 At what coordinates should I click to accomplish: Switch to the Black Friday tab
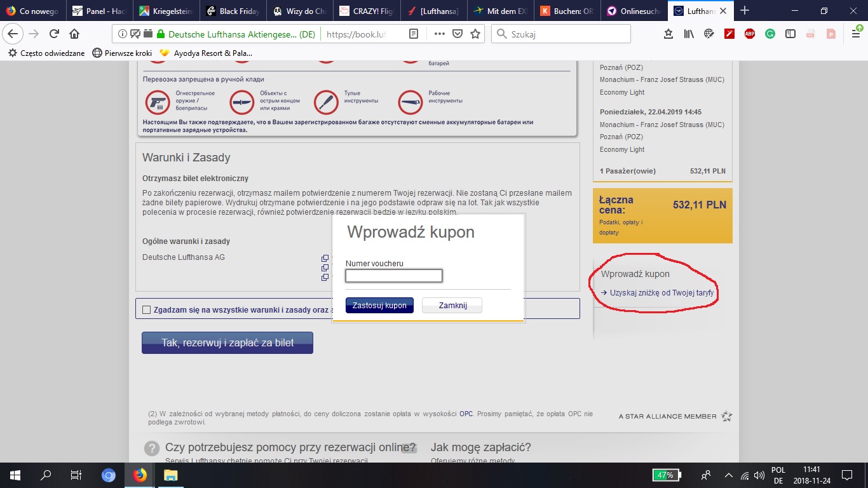point(233,11)
